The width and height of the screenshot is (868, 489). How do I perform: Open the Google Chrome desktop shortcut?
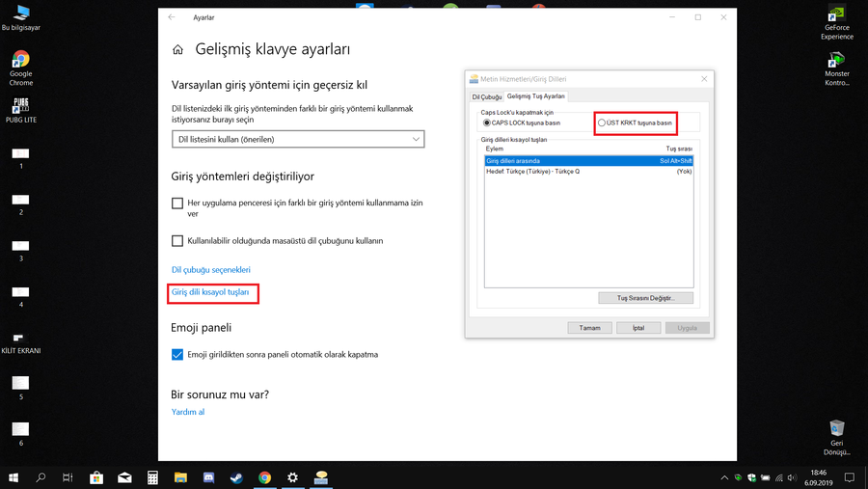[x=21, y=68]
